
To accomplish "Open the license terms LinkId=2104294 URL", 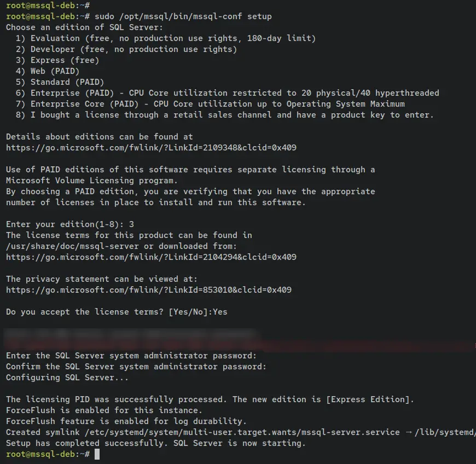I will click(151, 257).
